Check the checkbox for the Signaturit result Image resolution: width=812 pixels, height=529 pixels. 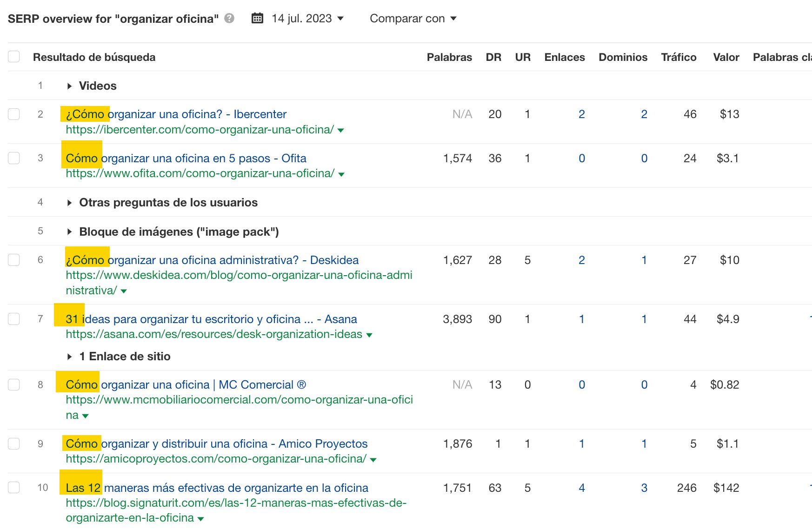tap(13, 488)
